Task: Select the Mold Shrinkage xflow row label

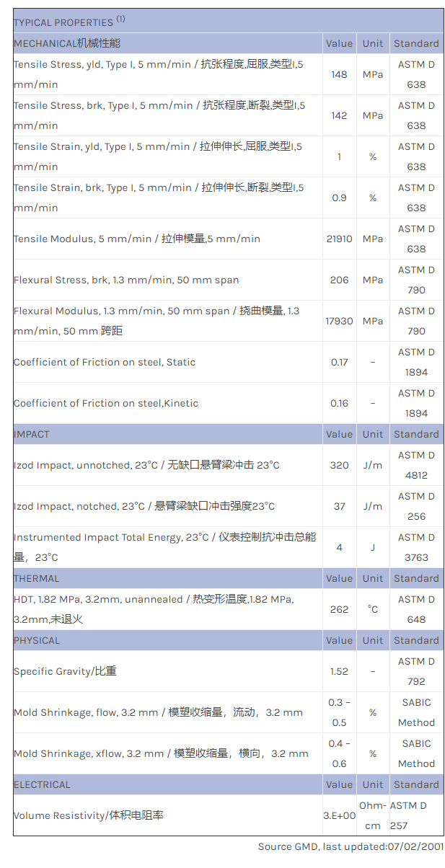Action: 161,753
